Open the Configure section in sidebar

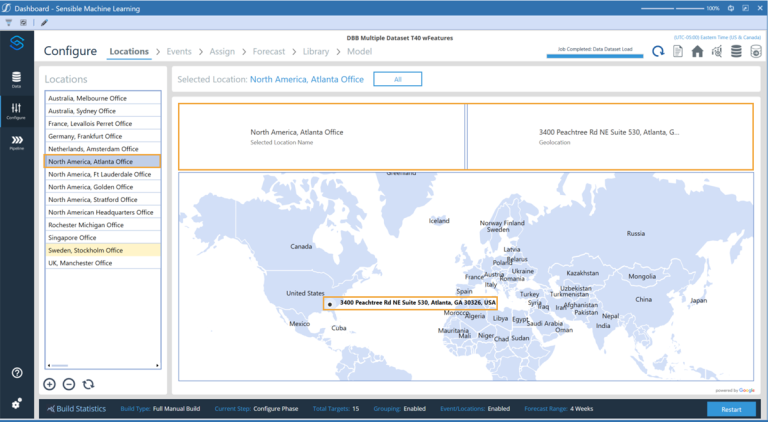pos(17,112)
